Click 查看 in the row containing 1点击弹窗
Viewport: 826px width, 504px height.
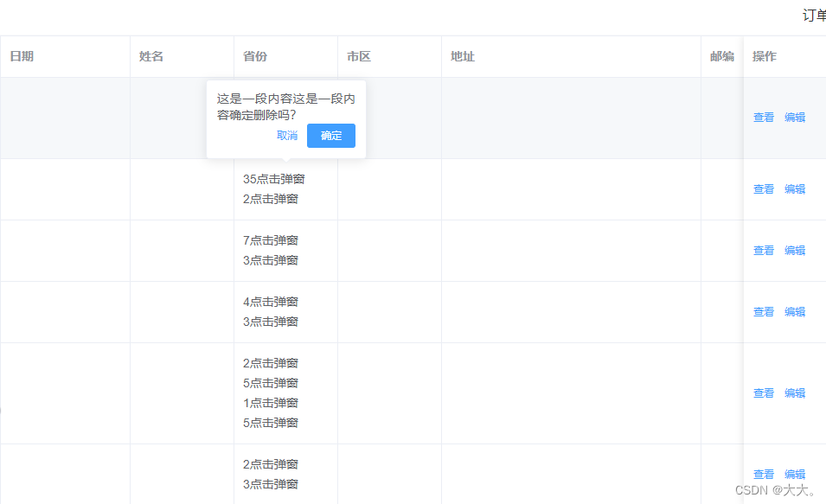point(764,393)
